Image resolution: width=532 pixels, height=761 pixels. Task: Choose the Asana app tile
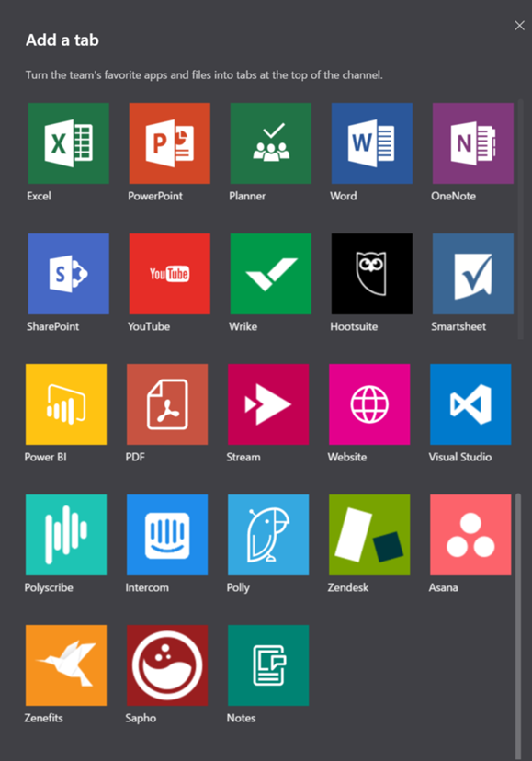[470, 535]
